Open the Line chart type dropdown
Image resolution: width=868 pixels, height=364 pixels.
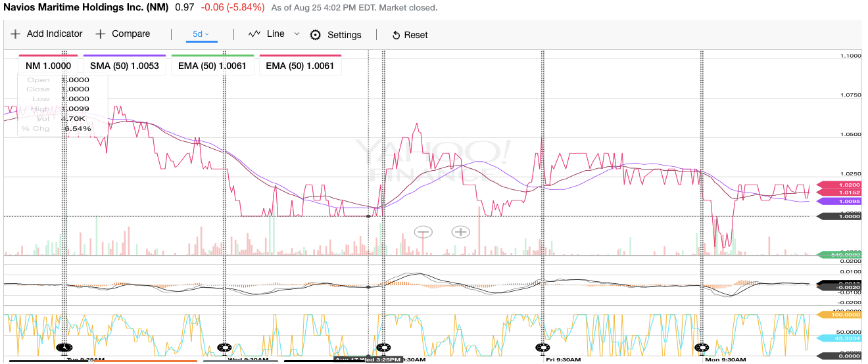pyautogui.click(x=274, y=34)
